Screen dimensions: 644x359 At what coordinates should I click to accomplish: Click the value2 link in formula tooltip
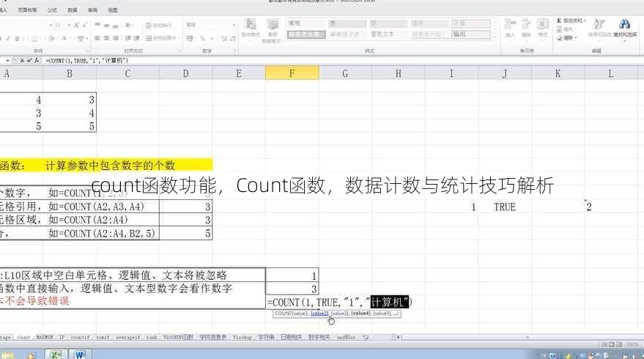tap(319, 314)
